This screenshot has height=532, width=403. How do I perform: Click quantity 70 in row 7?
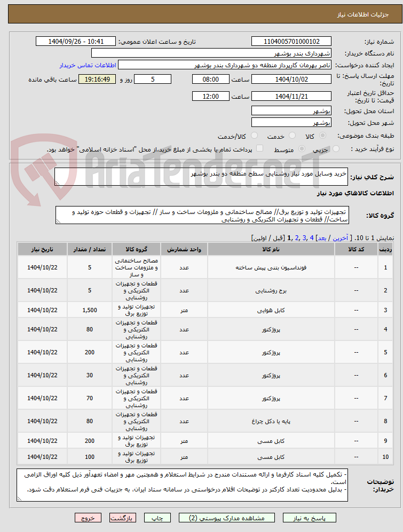(90, 398)
